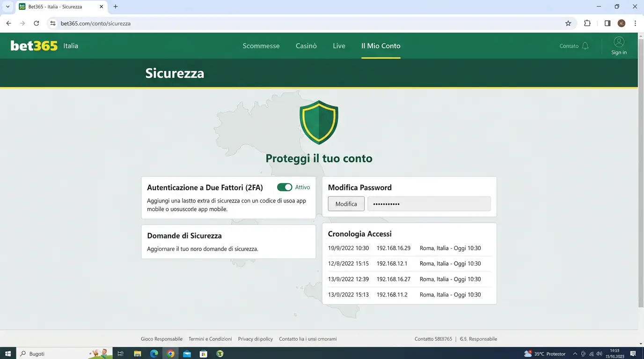Viewport: 644px width, 359px height.
Task: Expand hidden icons in the system tray
Action: click(x=575, y=354)
